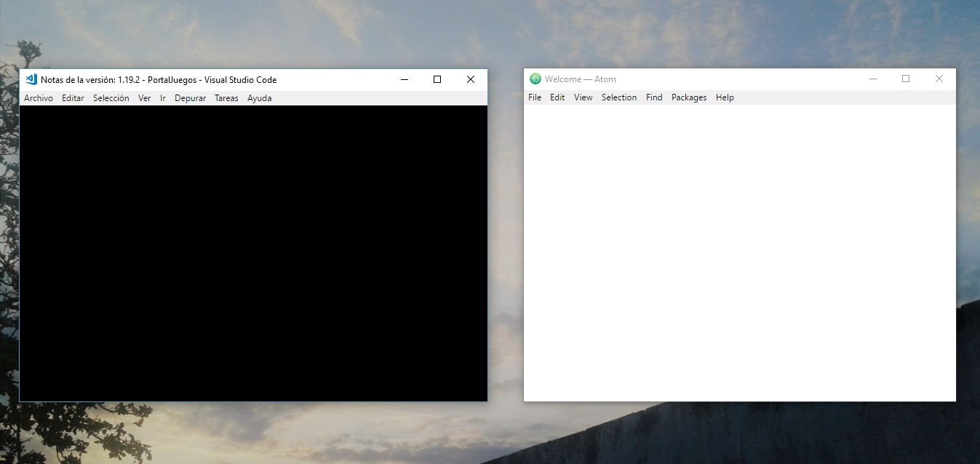
Task: Open the View menu in Atom
Action: click(x=583, y=97)
